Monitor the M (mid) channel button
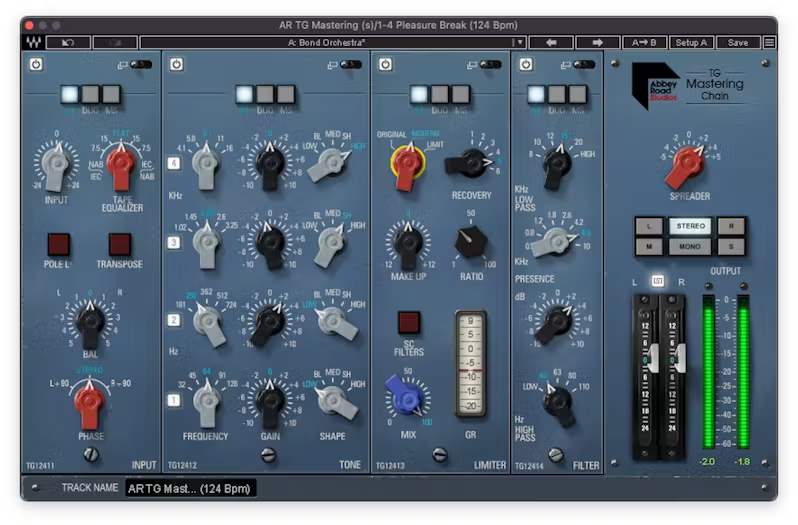The height and width of the screenshot is (525, 798). click(x=649, y=247)
